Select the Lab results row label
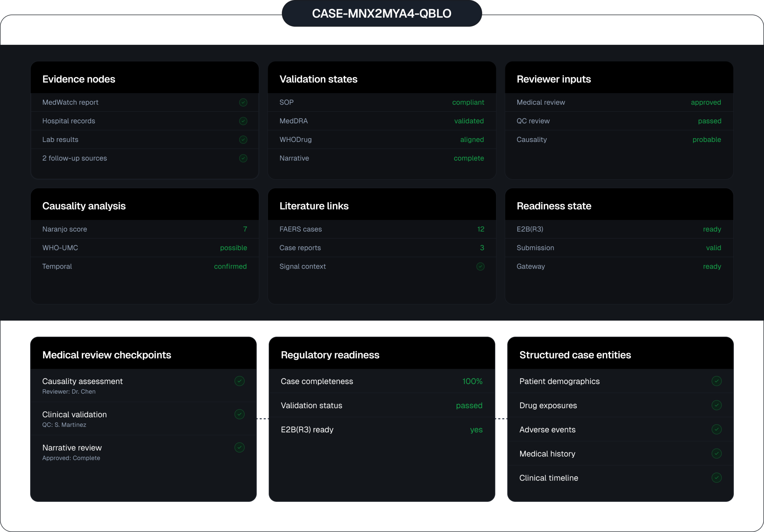Image resolution: width=764 pixels, height=532 pixels. click(x=60, y=140)
